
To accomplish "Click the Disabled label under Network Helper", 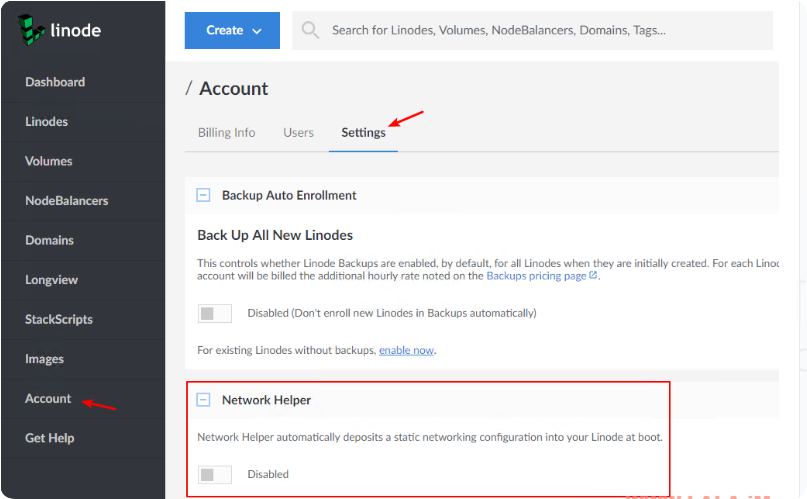I will [x=268, y=474].
